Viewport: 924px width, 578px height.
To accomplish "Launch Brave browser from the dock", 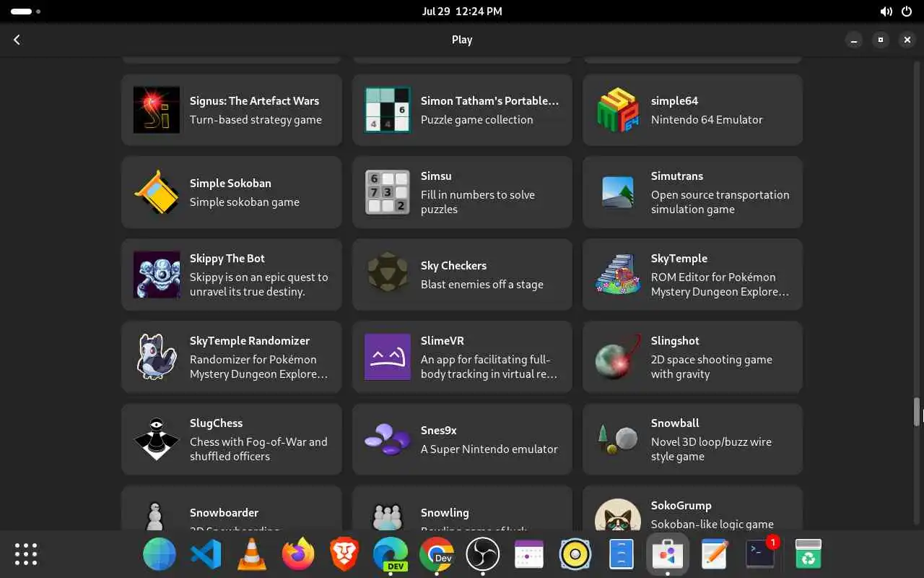I will click(344, 554).
